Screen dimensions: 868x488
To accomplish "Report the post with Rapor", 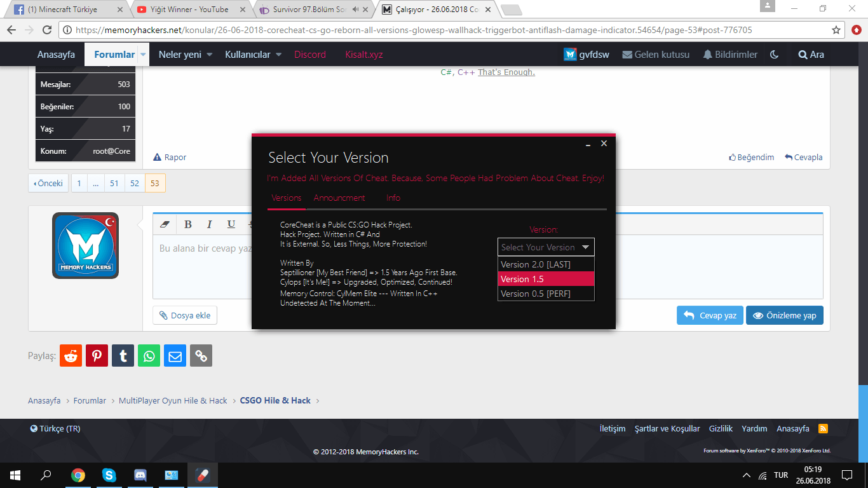I will (170, 157).
